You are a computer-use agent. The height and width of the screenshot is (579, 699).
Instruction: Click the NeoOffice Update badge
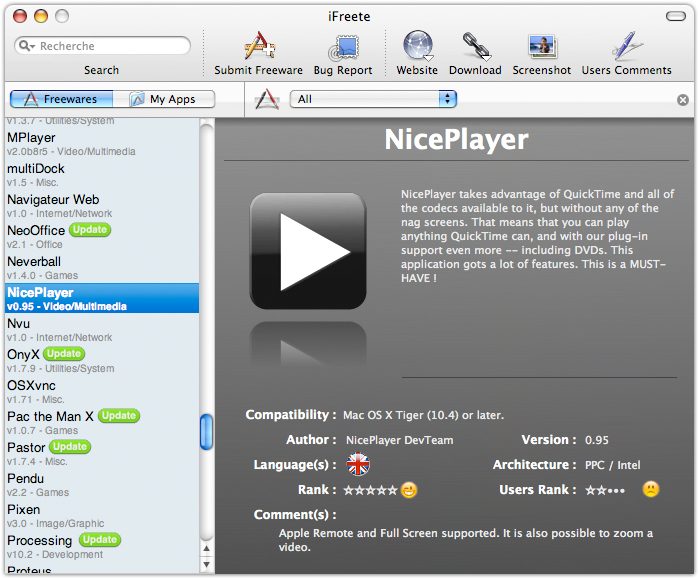(90, 230)
